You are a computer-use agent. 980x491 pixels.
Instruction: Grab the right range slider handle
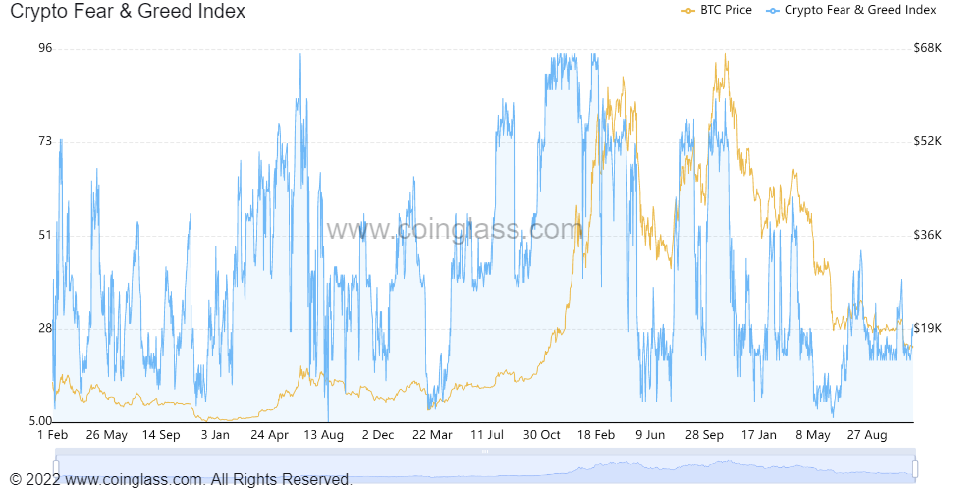(x=915, y=467)
